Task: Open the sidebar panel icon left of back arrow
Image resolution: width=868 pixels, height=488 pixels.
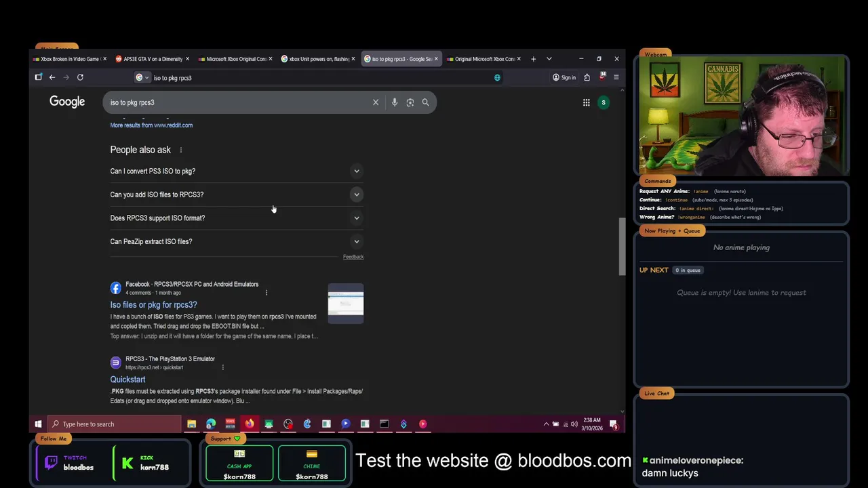Action: click(39, 77)
